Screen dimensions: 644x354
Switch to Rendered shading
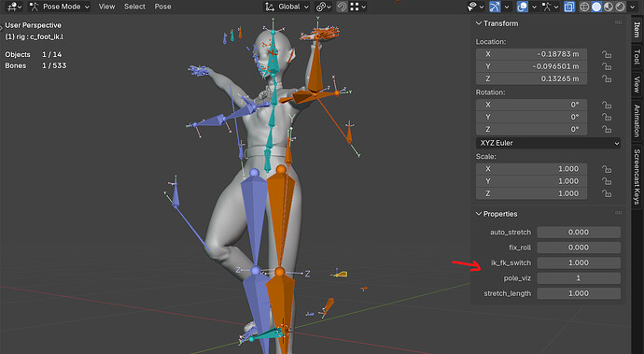[620, 7]
